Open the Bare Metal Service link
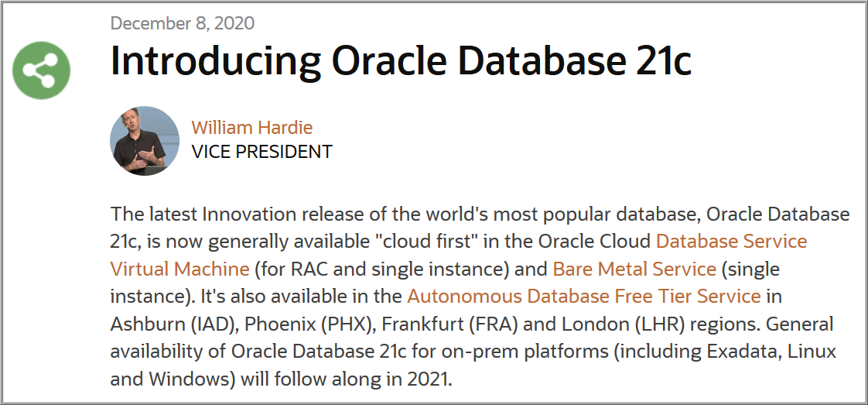Viewport: 868px width, 405px height. [x=634, y=269]
